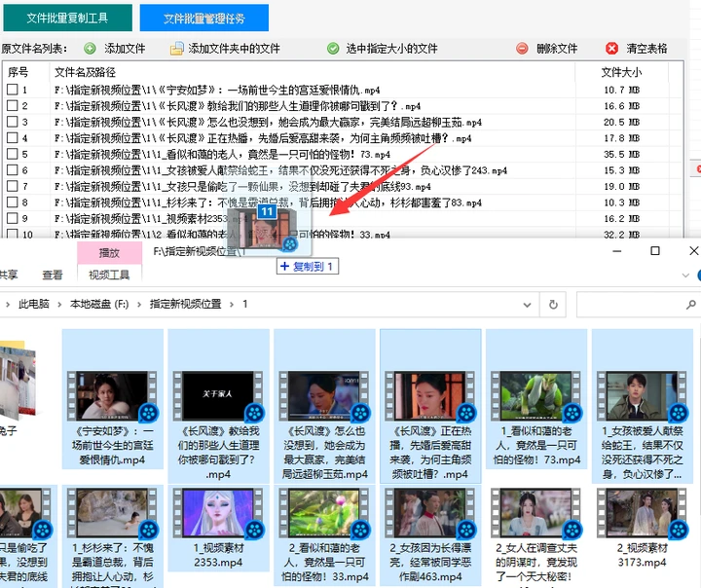Image resolution: width=701 pixels, height=588 pixels.
Task: Select 1_看似和蔼的老人 73.mp4 video icon
Action: [x=536, y=396]
